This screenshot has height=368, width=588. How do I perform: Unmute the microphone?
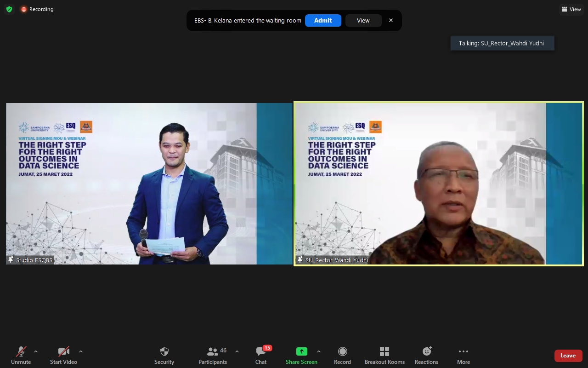(21, 355)
